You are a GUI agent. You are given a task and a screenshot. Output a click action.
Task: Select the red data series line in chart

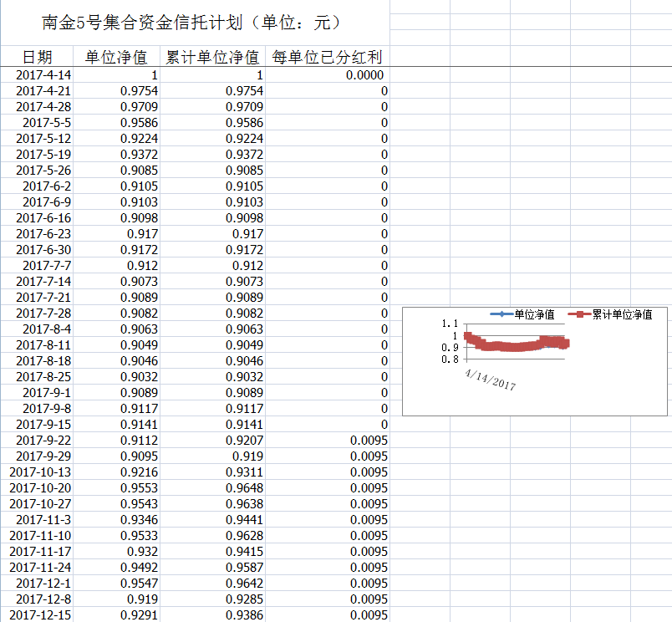pos(518,344)
